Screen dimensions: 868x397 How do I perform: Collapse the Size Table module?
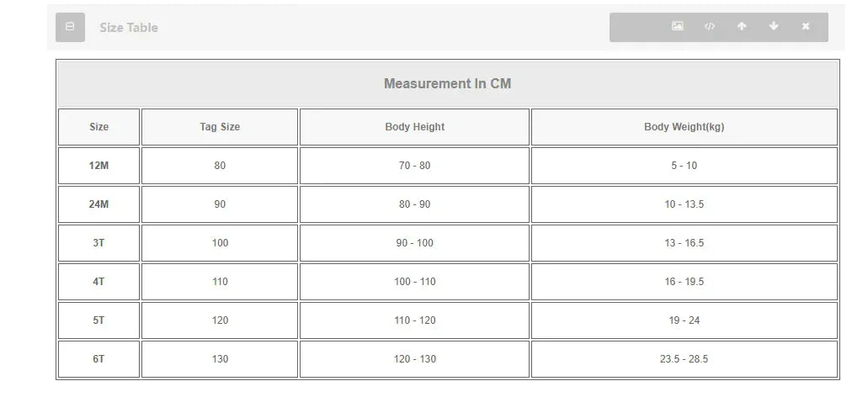tap(70, 27)
